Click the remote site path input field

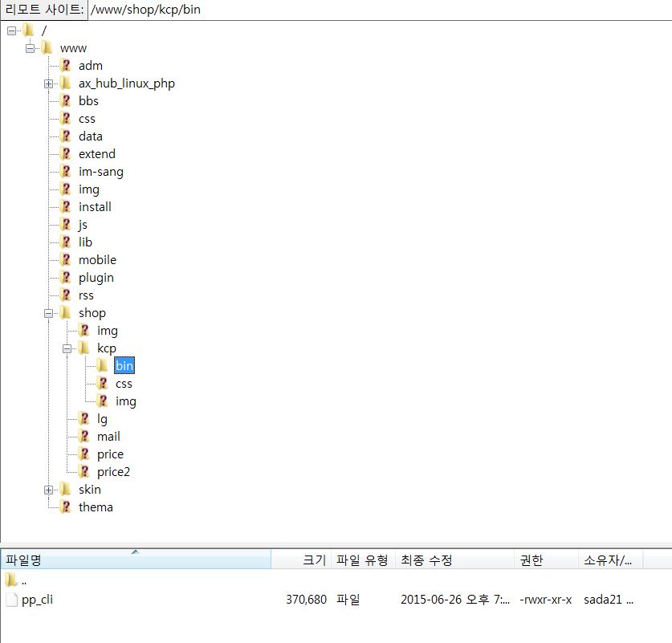click(380, 10)
